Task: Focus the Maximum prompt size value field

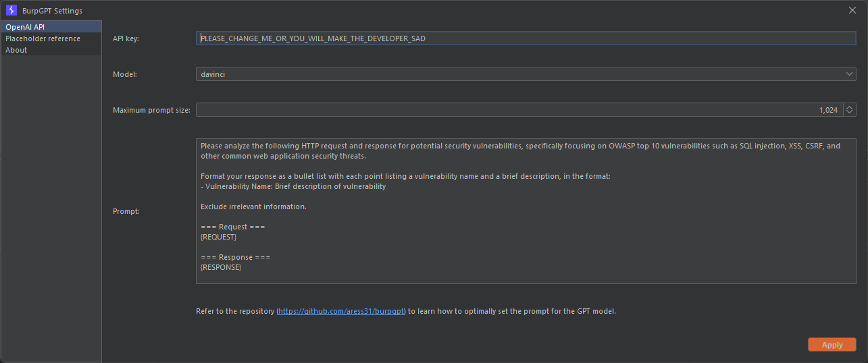Action: click(x=519, y=109)
